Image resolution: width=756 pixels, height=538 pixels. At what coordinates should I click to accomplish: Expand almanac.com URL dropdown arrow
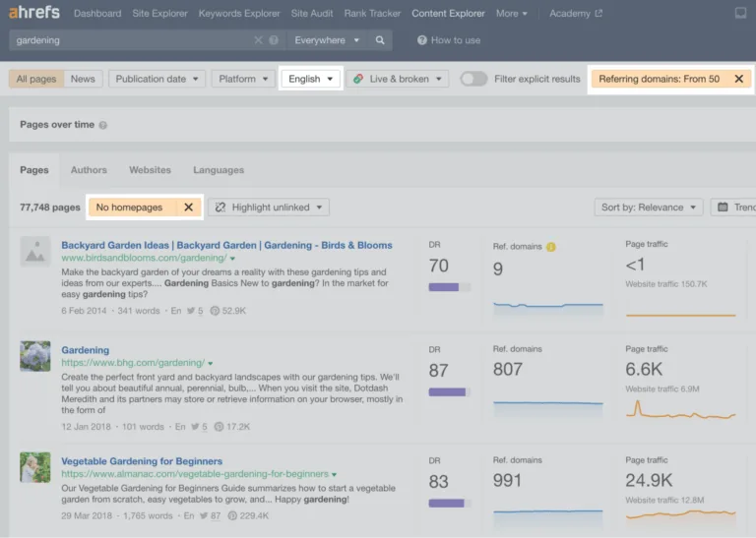click(x=334, y=474)
